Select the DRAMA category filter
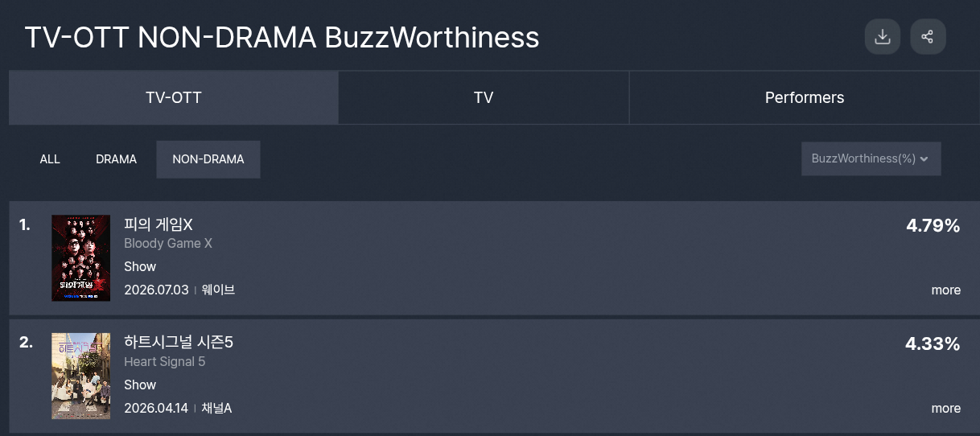Viewport: 980px width, 436px height. tap(116, 159)
